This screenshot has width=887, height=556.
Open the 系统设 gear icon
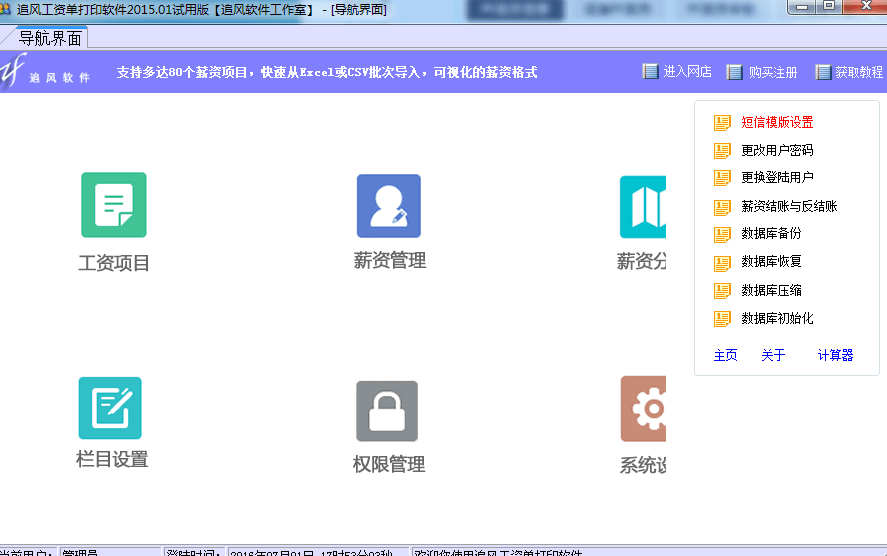[643, 409]
